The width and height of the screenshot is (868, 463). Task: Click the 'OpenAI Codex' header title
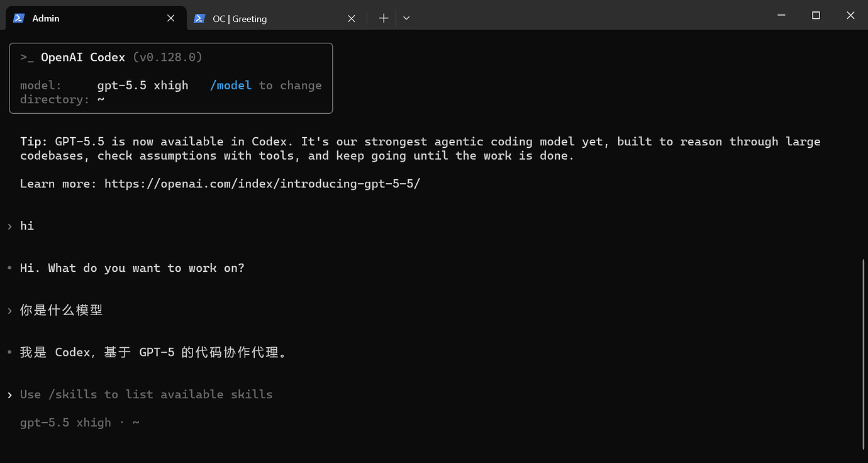pyautogui.click(x=83, y=57)
